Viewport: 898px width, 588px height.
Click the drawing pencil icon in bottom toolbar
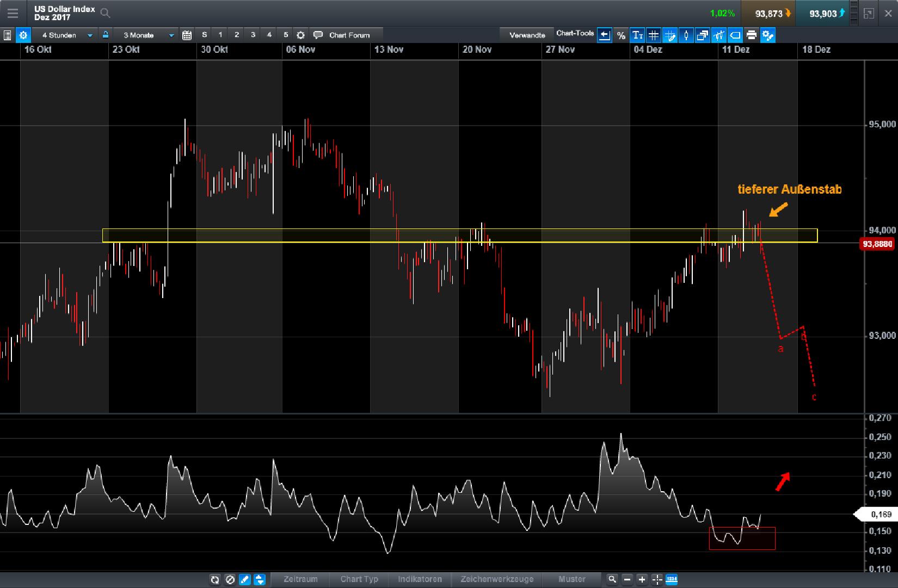pos(245,580)
